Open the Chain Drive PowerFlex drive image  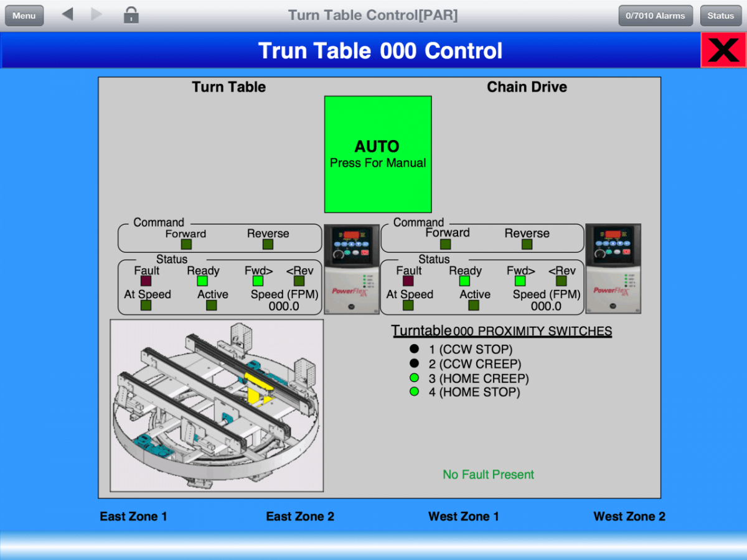click(613, 269)
